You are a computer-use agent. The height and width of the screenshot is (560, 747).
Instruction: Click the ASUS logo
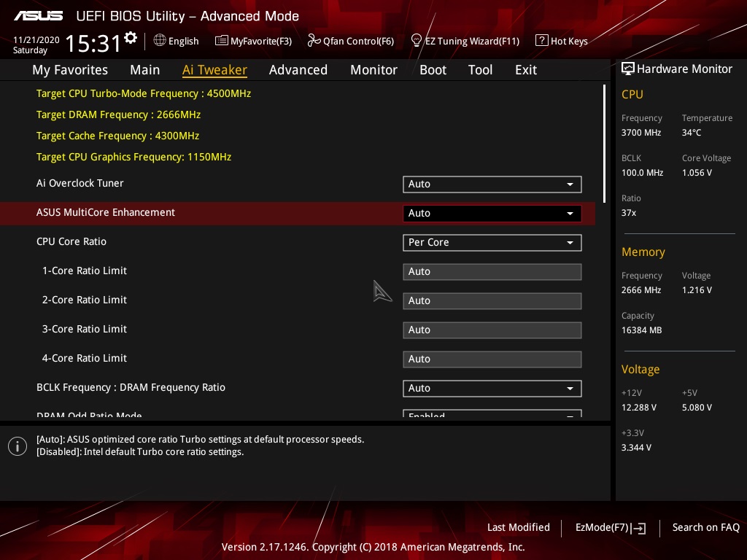click(38, 16)
